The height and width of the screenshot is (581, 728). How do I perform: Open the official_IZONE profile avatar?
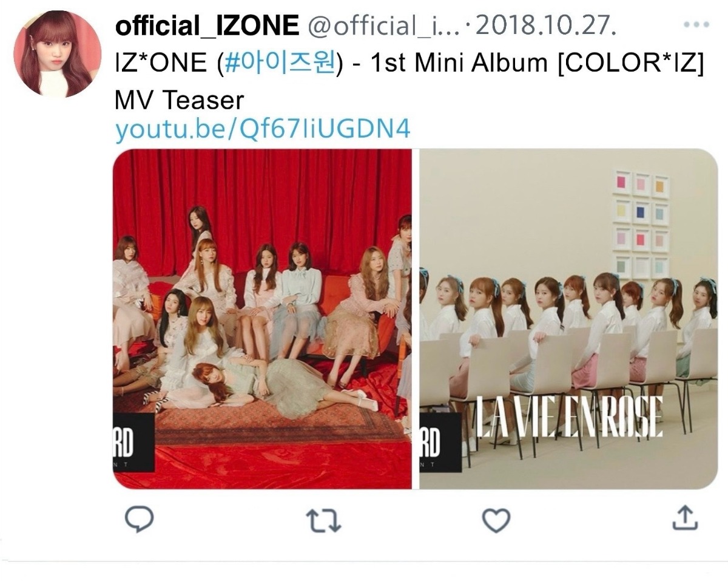(x=58, y=53)
